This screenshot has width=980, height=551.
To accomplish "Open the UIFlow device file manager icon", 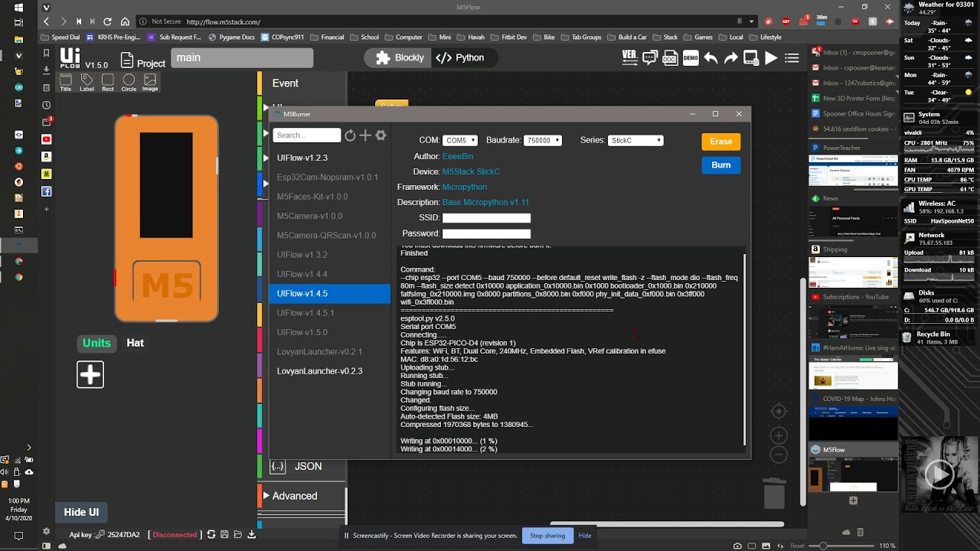I will [x=750, y=57].
